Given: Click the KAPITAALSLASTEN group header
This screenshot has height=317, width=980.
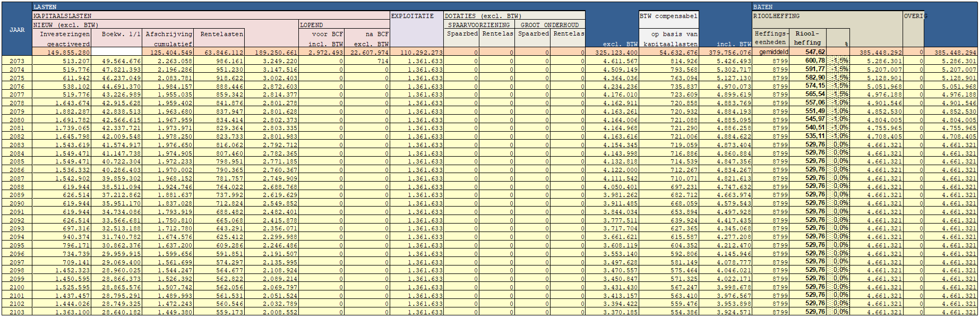Looking at the screenshot, I should tap(63, 16).
